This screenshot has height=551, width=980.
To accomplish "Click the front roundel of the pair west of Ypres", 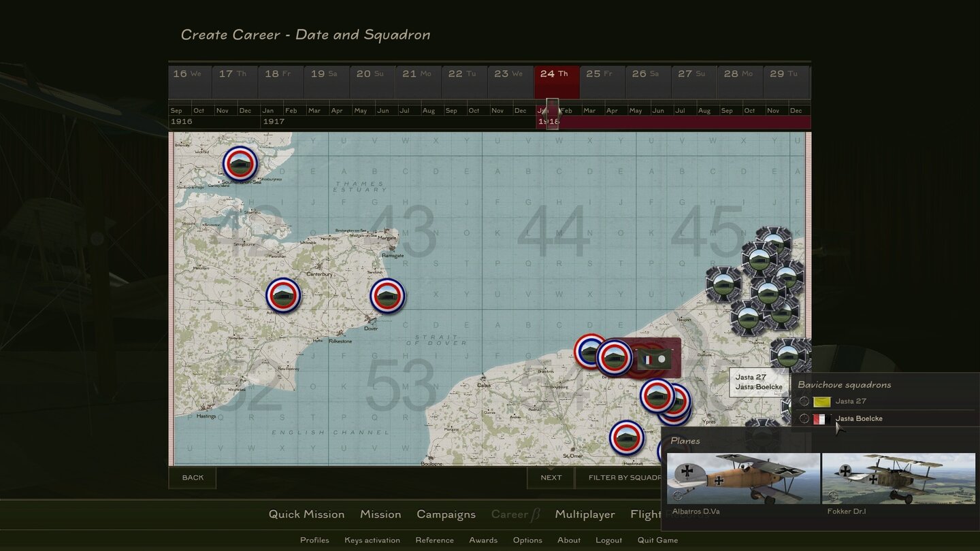I will pos(657,396).
